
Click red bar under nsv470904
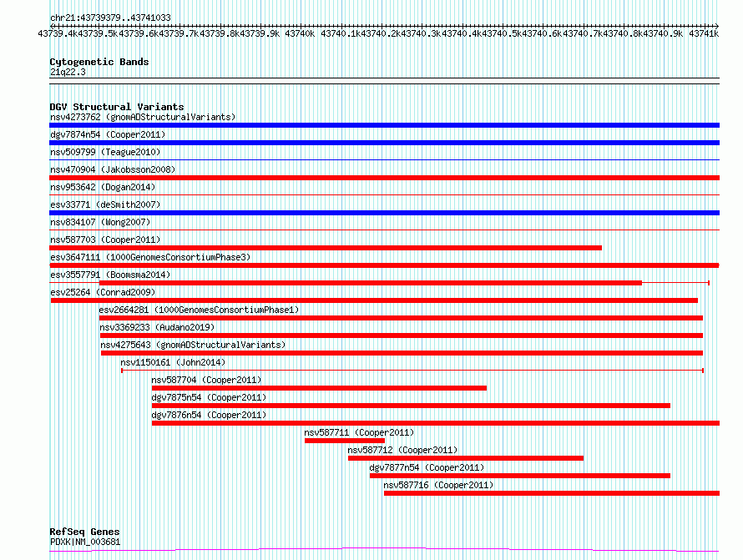[384, 178]
